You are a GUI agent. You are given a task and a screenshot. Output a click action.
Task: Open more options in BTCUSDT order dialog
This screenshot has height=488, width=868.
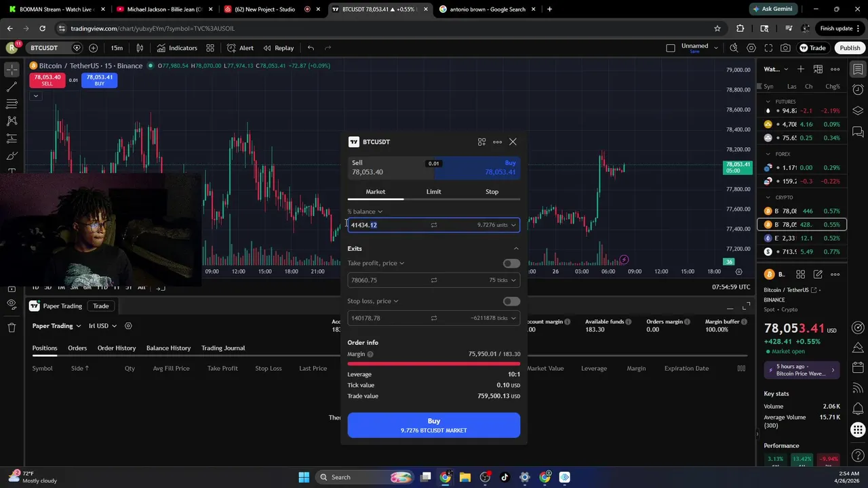click(497, 142)
